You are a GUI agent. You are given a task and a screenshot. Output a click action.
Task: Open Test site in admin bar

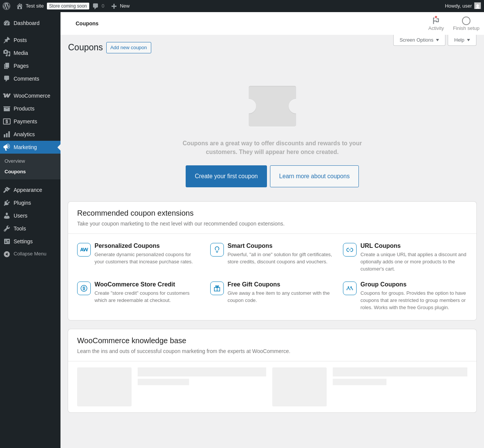tap(30, 6)
